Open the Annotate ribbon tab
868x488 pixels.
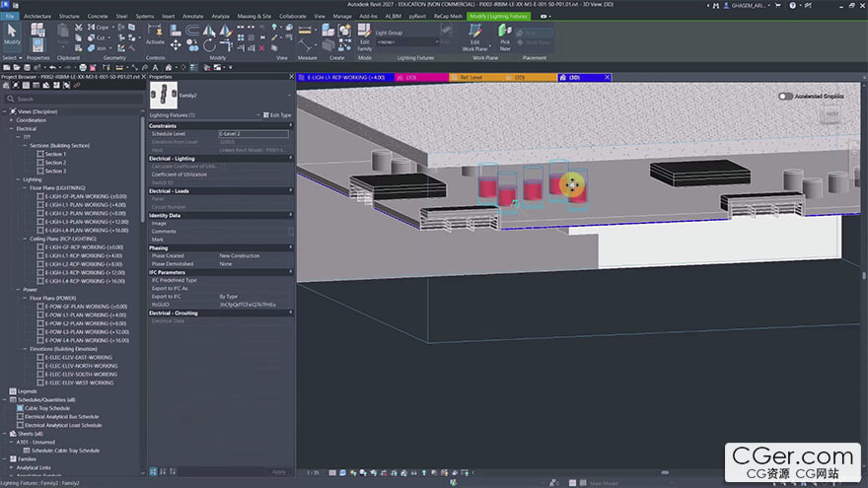pyautogui.click(x=192, y=16)
